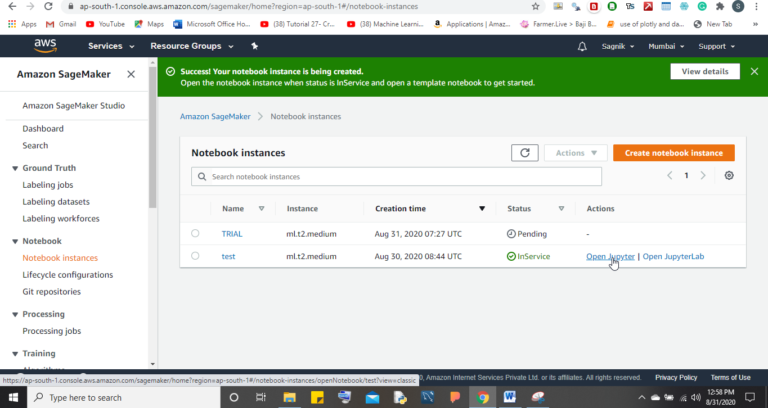This screenshot has height=408, width=768.
Task: Click Amazon SageMaker breadcrumb link
Action: tap(215, 117)
